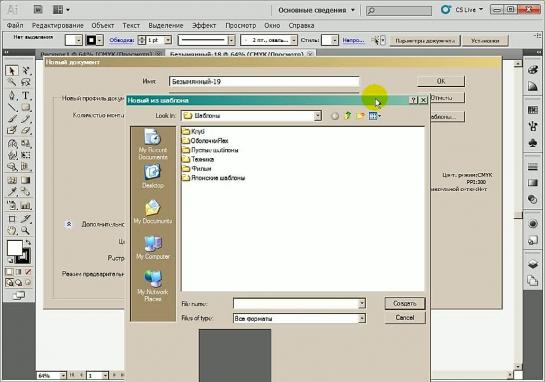The width and height of the screenshot is (545, 382).
Task: Select the Paintbrush tool
Action: (x=12, y=119)
